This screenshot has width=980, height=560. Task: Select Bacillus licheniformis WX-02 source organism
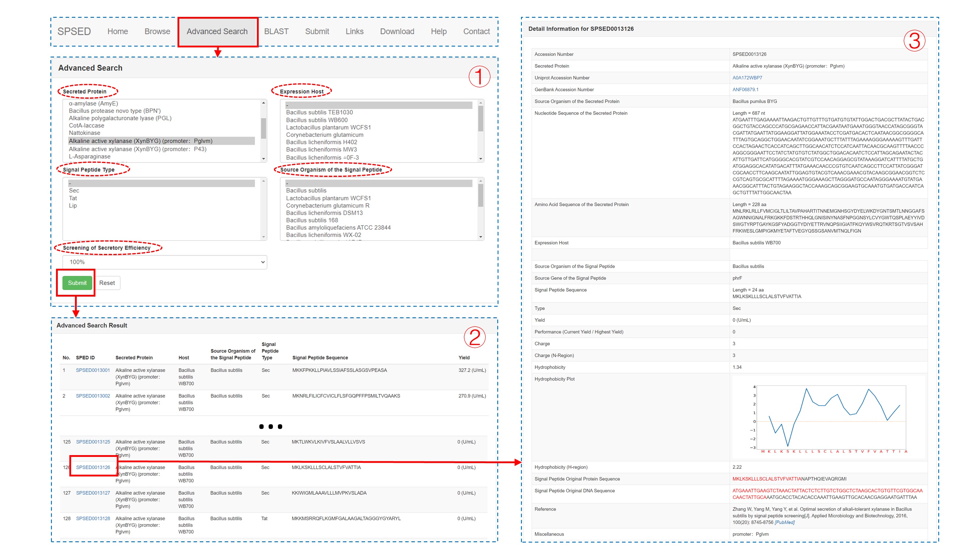[324, 235]
